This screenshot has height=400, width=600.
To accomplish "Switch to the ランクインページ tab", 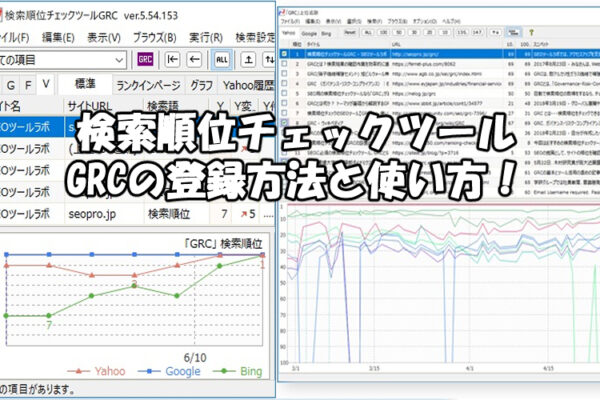I will (x=148, y=85).
